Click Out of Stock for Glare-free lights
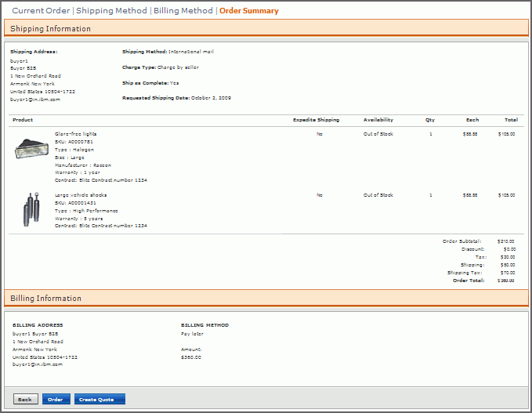 pos(378,134)
